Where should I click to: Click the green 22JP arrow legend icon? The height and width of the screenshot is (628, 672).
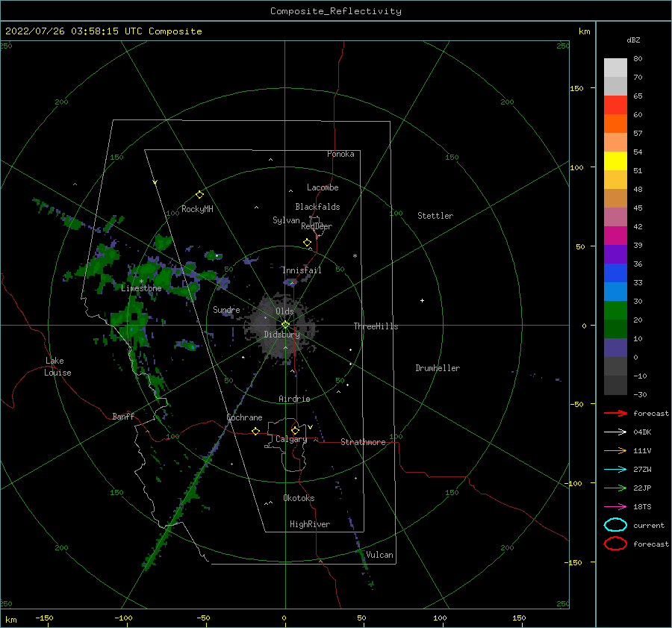[x=615, y=488]
